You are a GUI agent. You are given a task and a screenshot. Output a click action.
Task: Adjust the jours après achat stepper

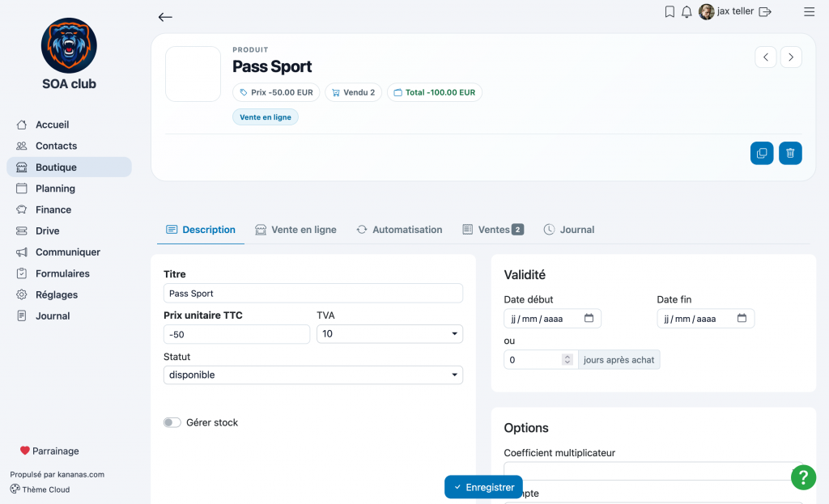click(568, 360)
